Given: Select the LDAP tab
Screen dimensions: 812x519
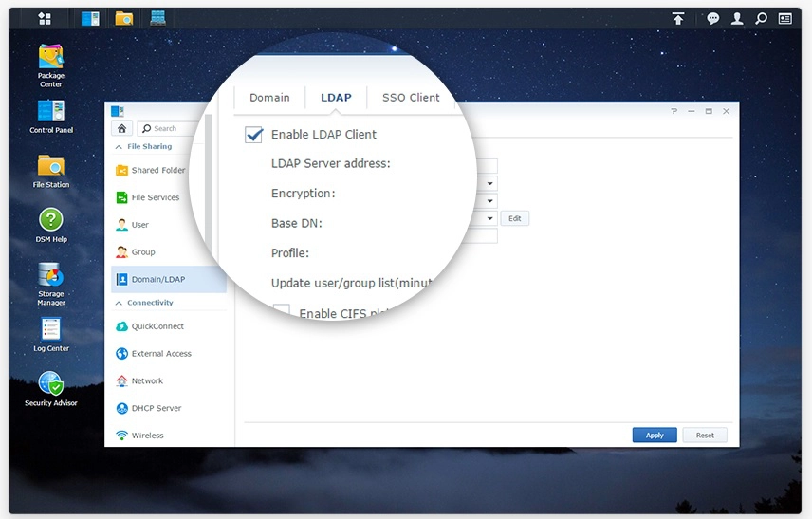Looking at the screenshot, I should (x=336, y=98).
